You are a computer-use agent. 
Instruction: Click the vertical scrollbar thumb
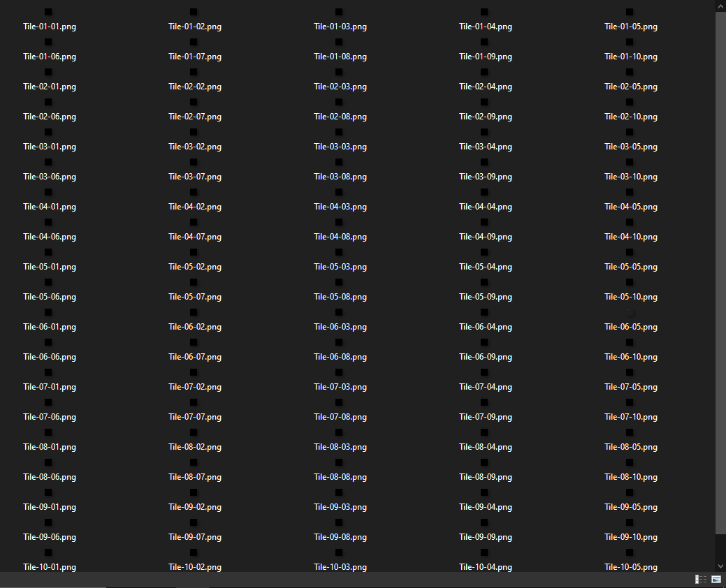click(720, 273)
